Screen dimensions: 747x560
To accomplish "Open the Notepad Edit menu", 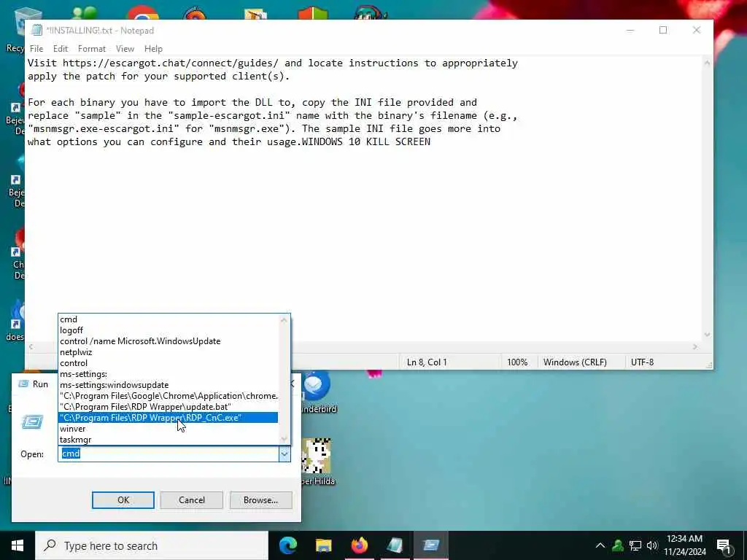I will pyautogui.click(x=61, y=49).
